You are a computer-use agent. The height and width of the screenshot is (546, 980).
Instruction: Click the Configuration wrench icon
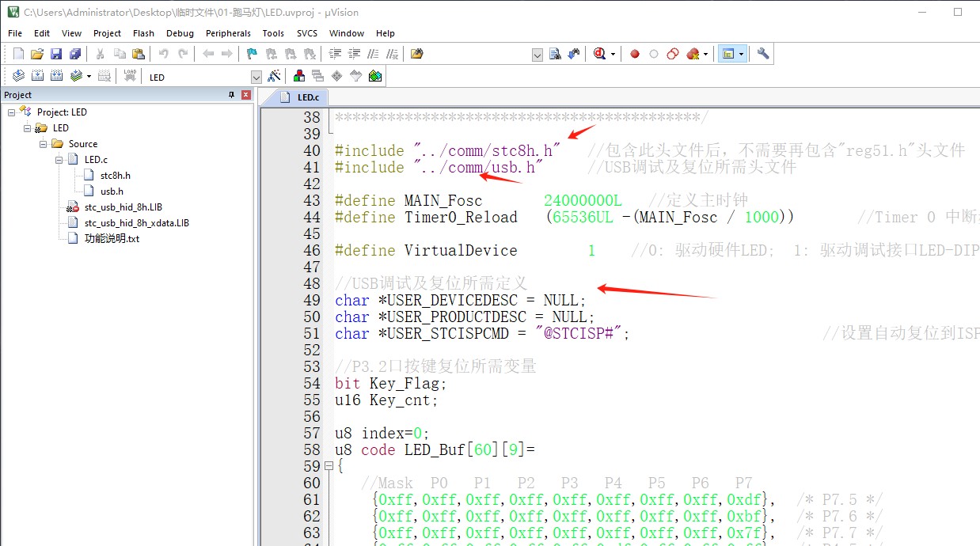pyautogui.click(x=763, y=54)
